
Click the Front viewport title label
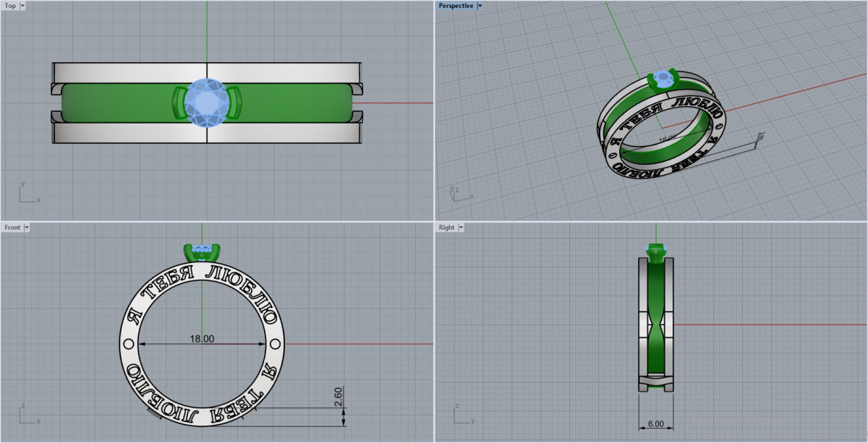click(12, 228)
